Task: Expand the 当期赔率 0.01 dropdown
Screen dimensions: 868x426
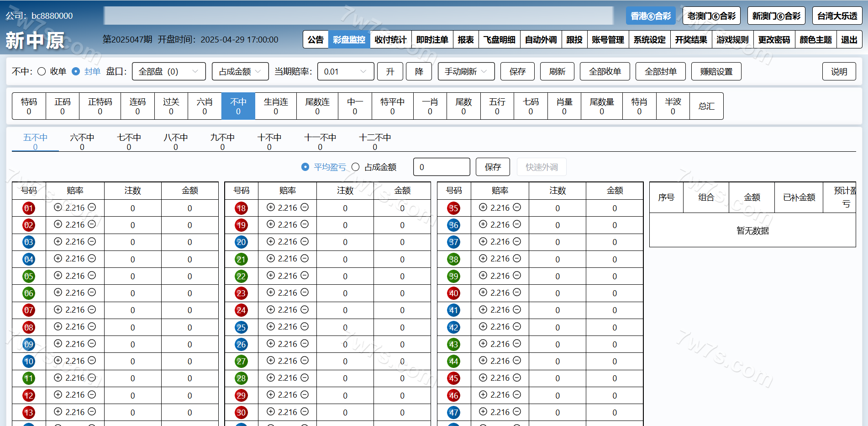Action: click(x=345, y=71)
